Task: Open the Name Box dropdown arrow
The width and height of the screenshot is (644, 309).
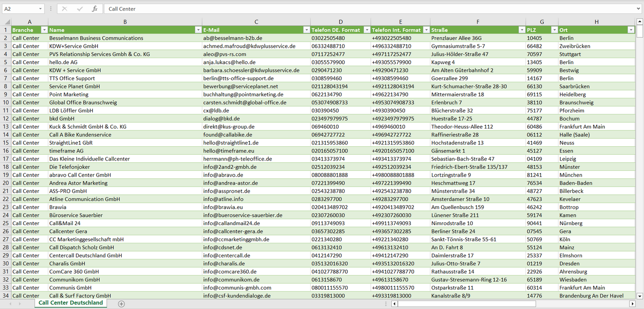Action: pyautogui.click(x=40, y=9)
